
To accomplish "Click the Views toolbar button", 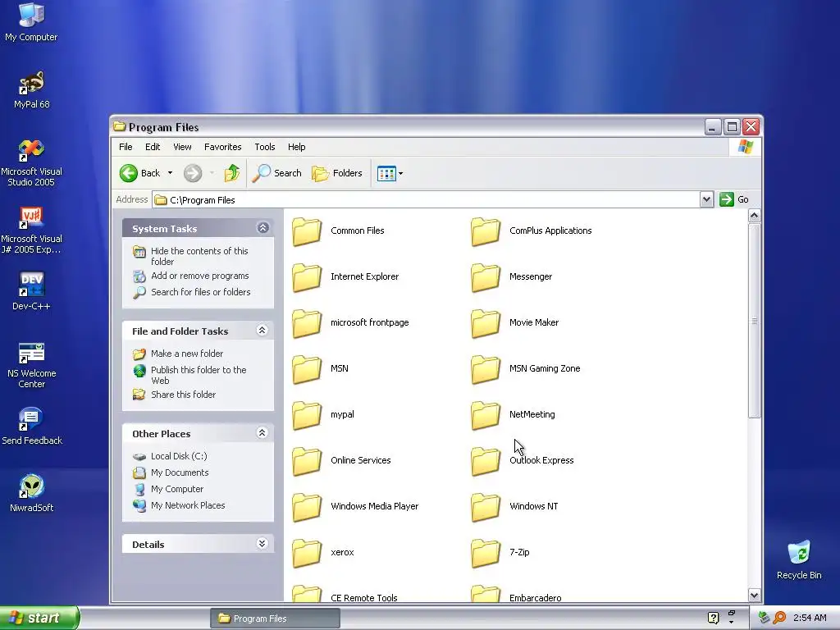I will tap(390, 174).
